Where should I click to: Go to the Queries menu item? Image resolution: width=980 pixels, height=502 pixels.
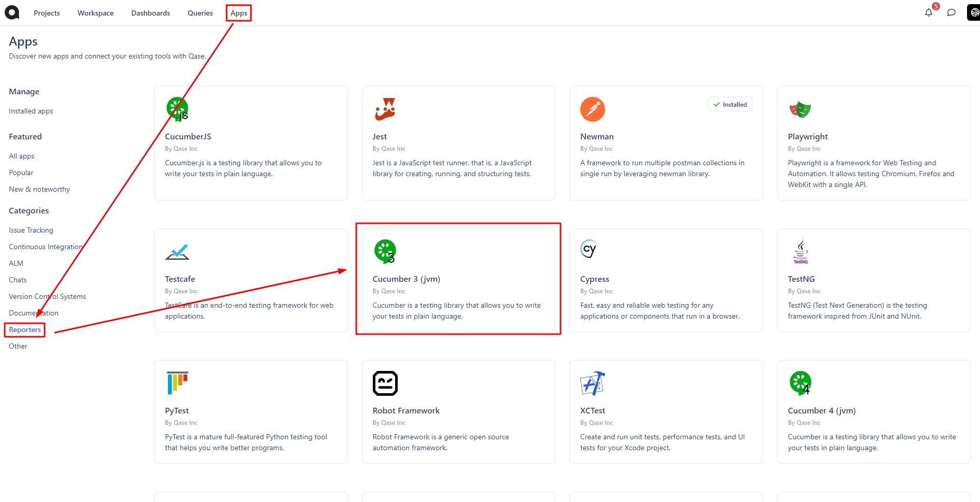200,13
